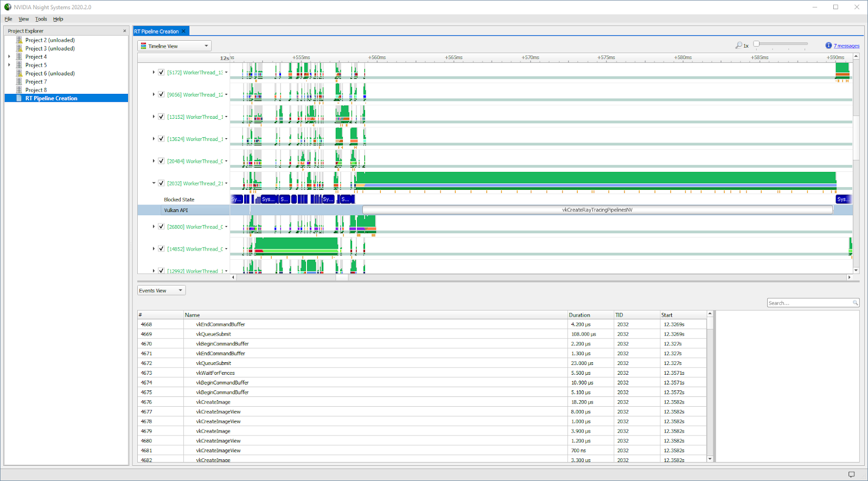Sort events by Start column header

tap(683, 315)
